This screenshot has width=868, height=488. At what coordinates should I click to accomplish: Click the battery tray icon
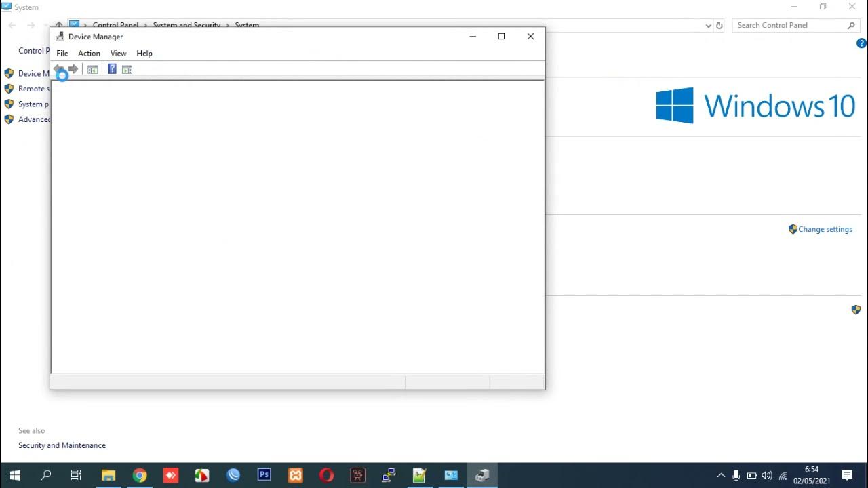point(752,475)
